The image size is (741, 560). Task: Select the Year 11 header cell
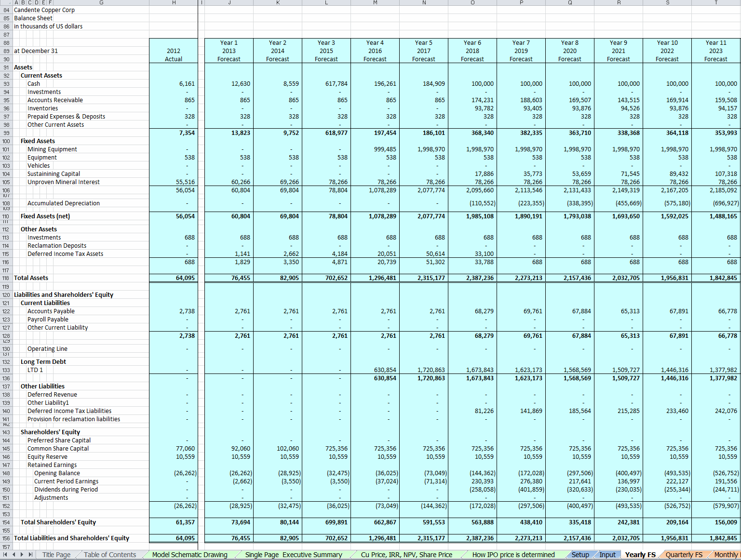(716, 43)
